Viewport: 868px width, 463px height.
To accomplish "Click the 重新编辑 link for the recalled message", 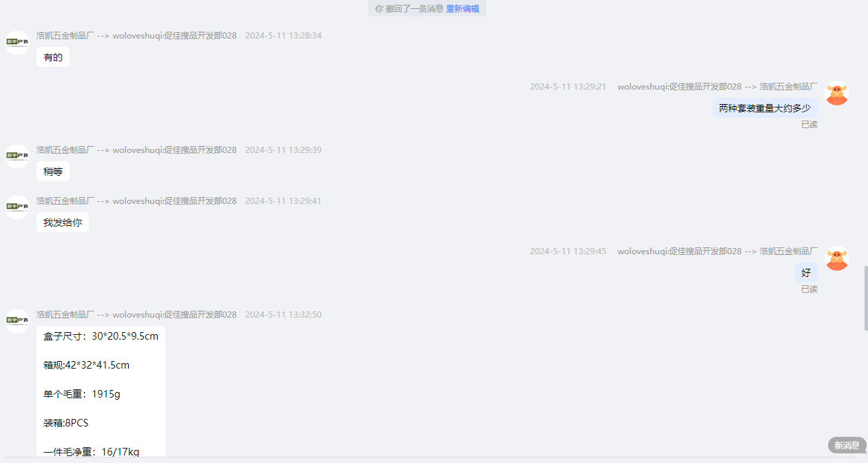I will 462,9.
